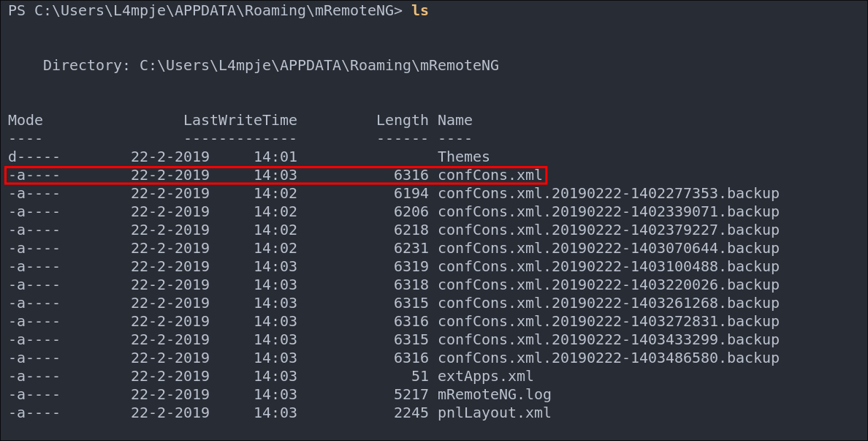Click the Themes directory entry
Viewport: 868px width, 441px height.
[x=464, y=157]
